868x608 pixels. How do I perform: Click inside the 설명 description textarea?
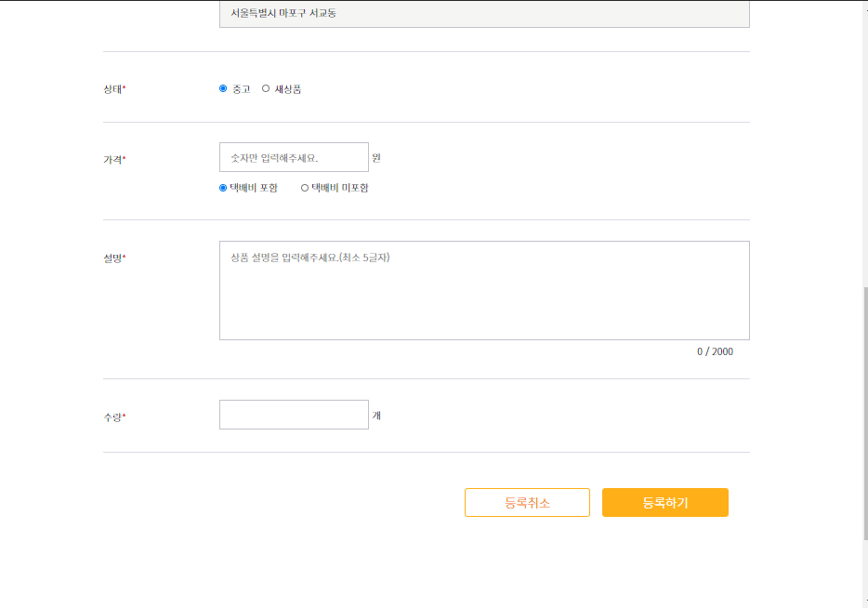[483, 288]
